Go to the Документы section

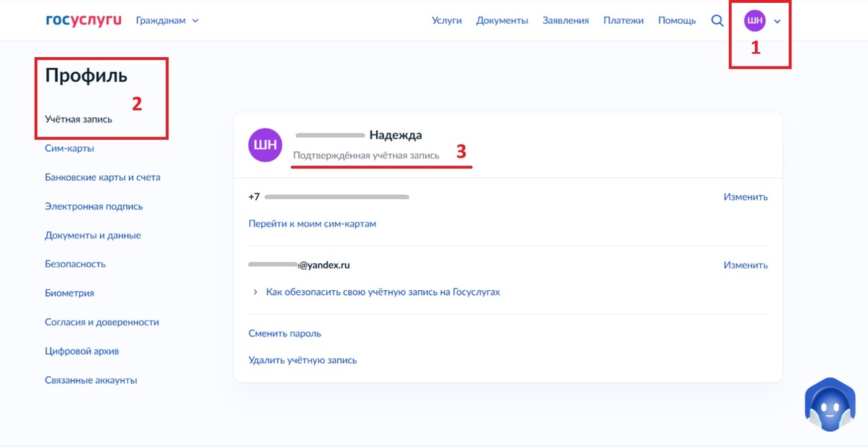coord(502,20)
